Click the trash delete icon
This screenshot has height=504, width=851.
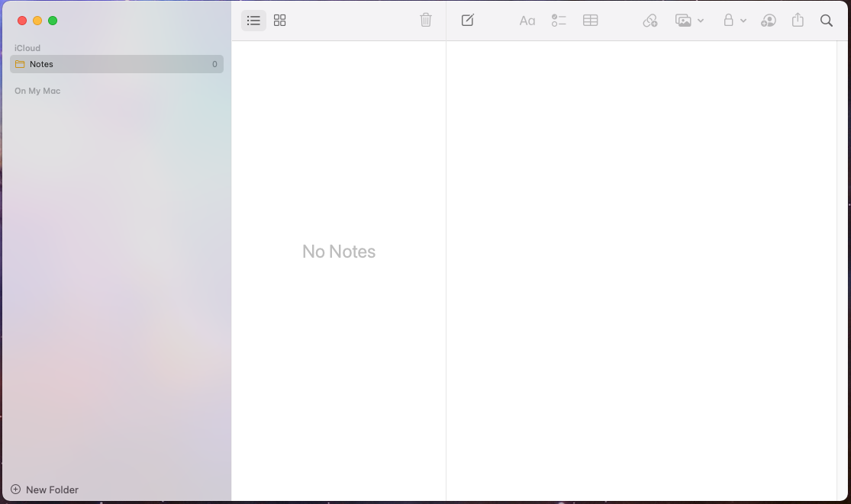(x=426, y=20)
